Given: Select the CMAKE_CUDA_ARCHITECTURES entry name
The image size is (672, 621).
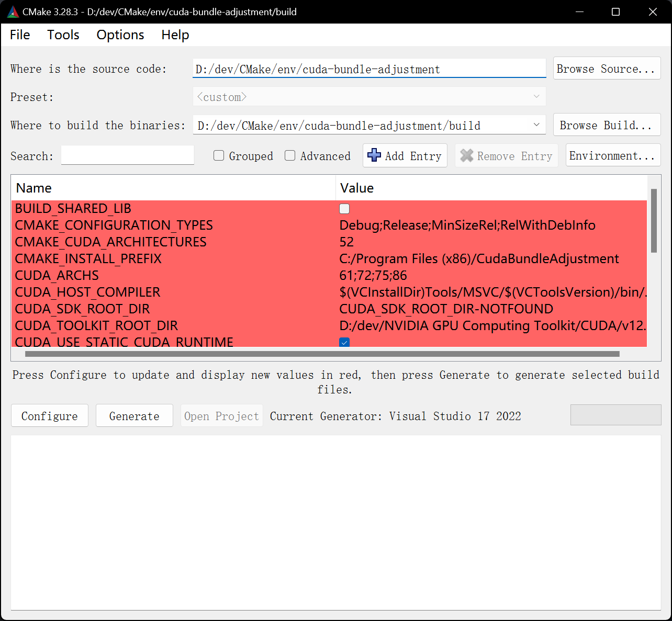Looking at the screenshot, I should (111, 242).
